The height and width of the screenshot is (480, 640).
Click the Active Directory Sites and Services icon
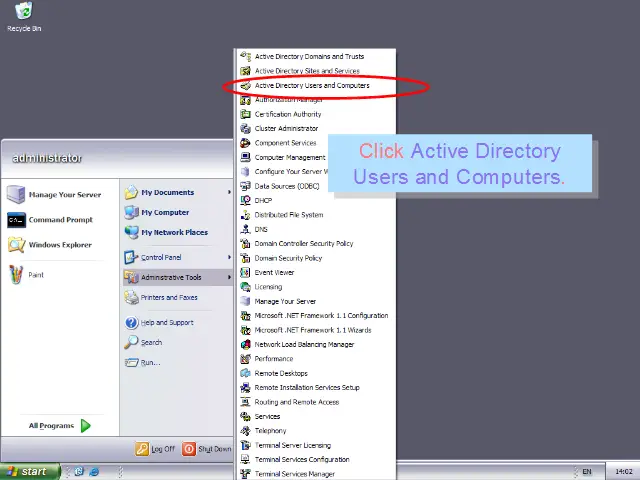(245, 71)
